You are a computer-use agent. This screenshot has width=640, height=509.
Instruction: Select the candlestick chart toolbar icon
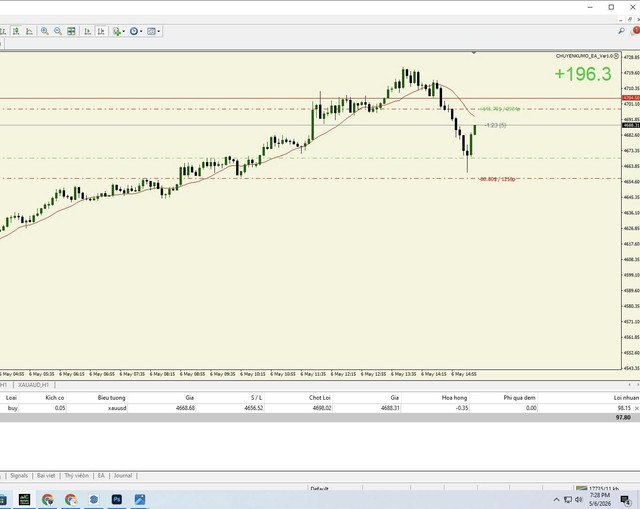point(16,31)
